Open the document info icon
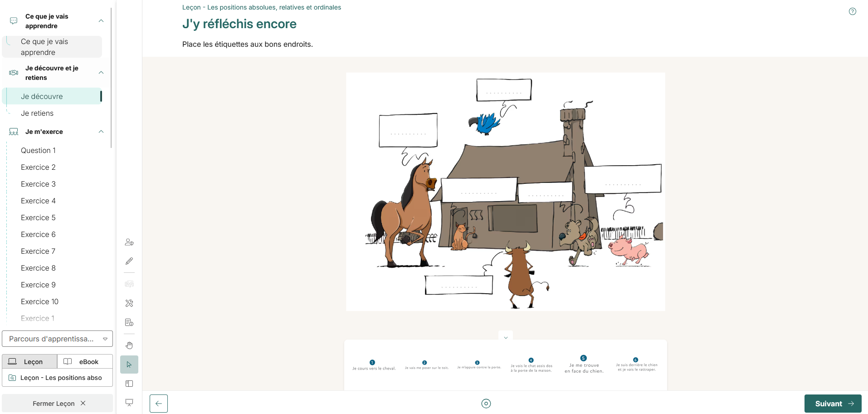The height and width of the screenshot is (414, 868). [129, 322]
